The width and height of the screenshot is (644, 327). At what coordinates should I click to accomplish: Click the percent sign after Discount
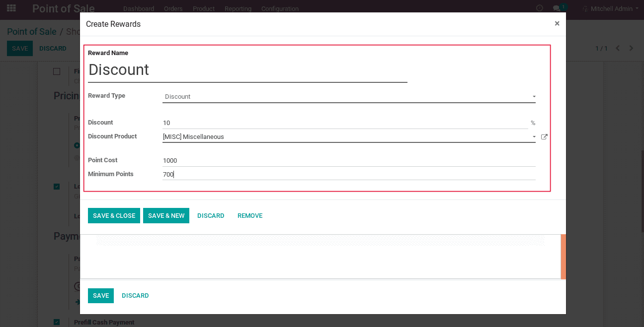click(533, 123)
